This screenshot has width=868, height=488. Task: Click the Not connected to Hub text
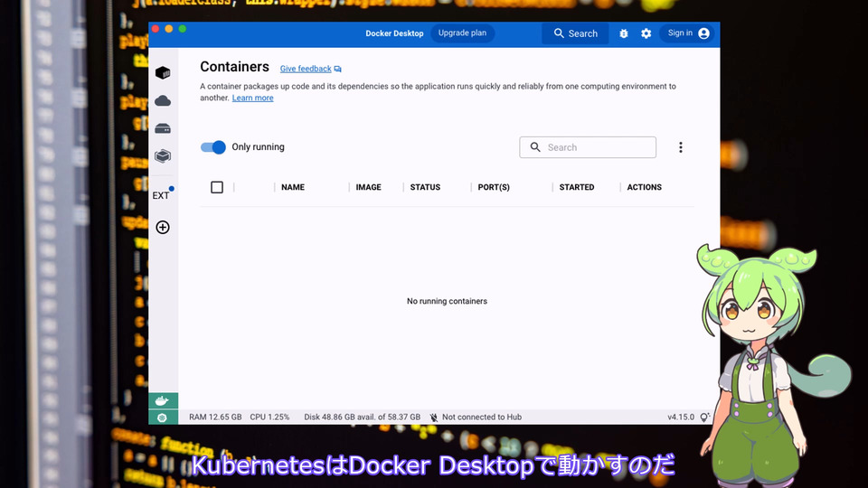coord(482,418)
